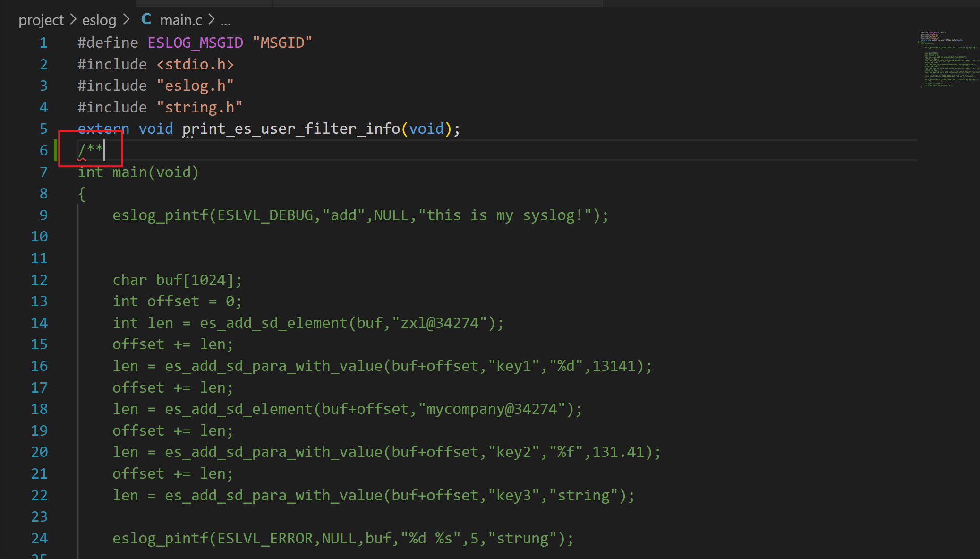This screenshot has width=980, height=559.
Task: Click the opening brace on line 8
Action: [82, 194]
